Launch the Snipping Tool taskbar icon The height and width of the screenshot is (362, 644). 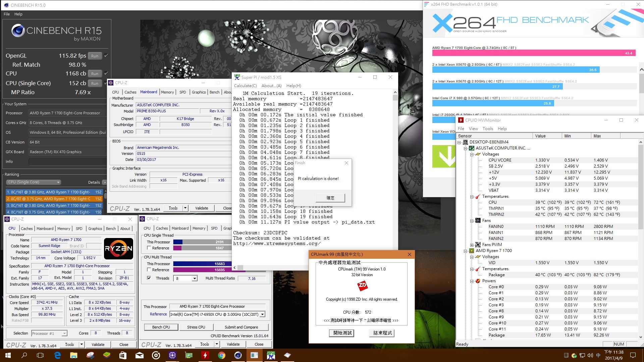click(x=90, y=355)
